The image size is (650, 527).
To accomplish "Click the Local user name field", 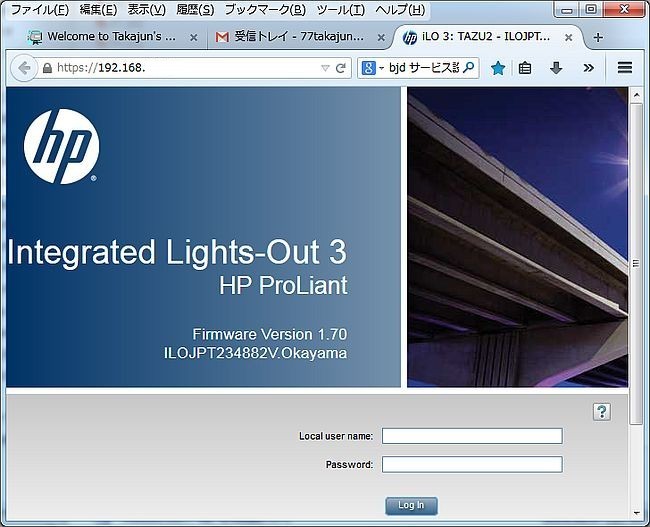I will tap(472, 436).
